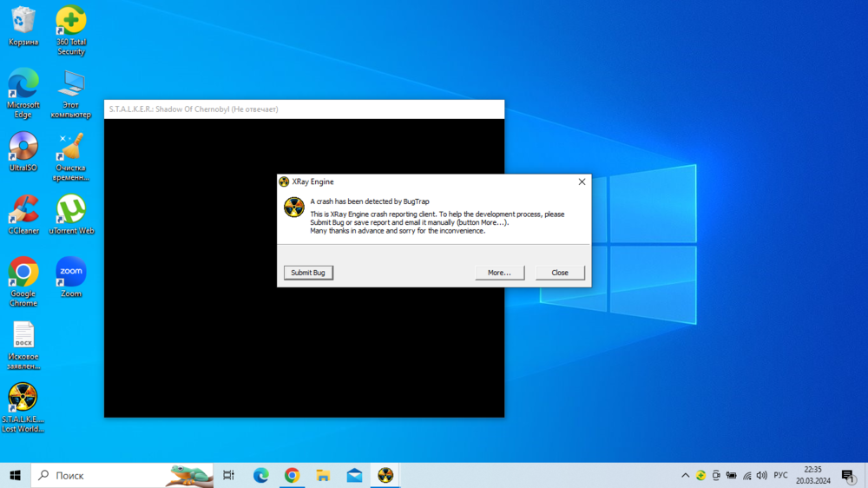Close the XRay Engine dialog with X
The height and width of the screenshot is (488, 868).
click(582, 181)
